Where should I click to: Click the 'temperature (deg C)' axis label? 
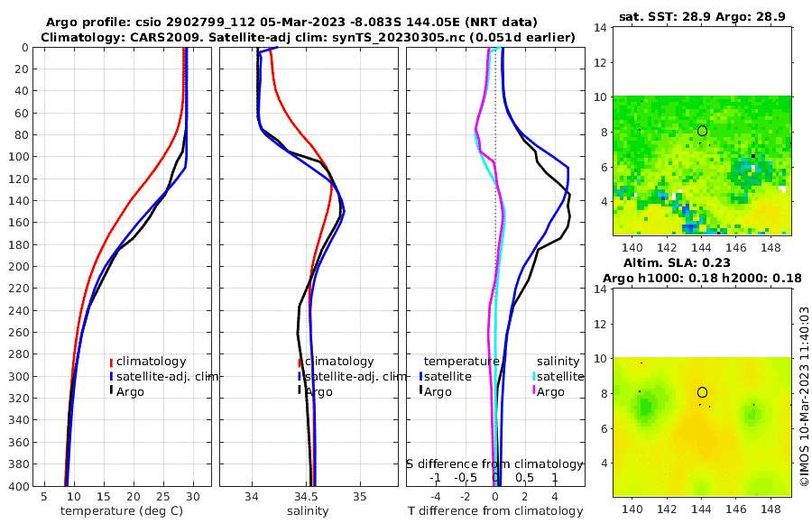tap(122, 511)
